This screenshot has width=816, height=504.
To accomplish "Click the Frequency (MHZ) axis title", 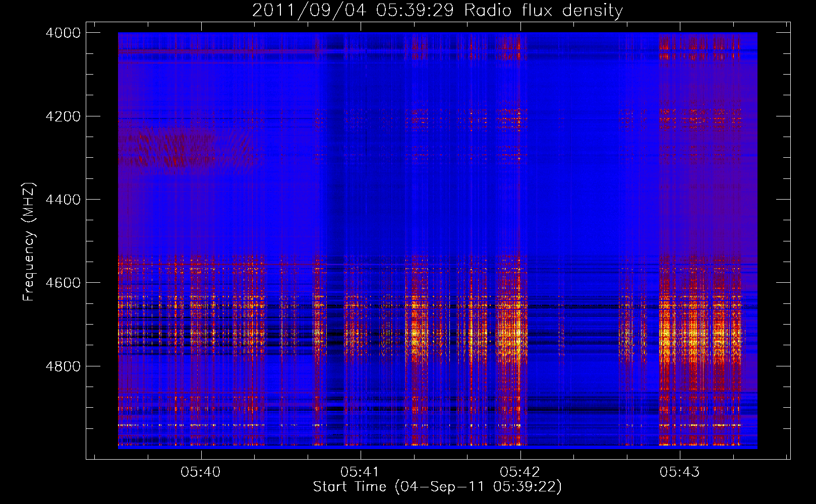I will point(29,242).
